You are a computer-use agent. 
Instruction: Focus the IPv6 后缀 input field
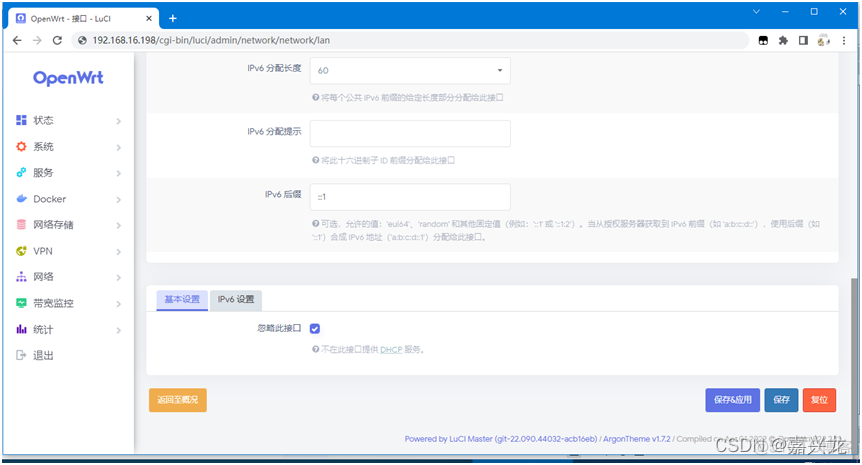(410, 197)
